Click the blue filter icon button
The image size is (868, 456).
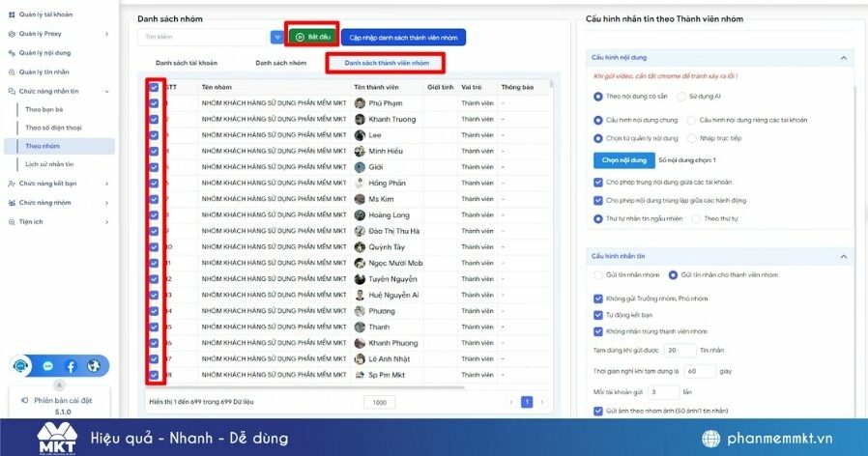tap(276, 37)
